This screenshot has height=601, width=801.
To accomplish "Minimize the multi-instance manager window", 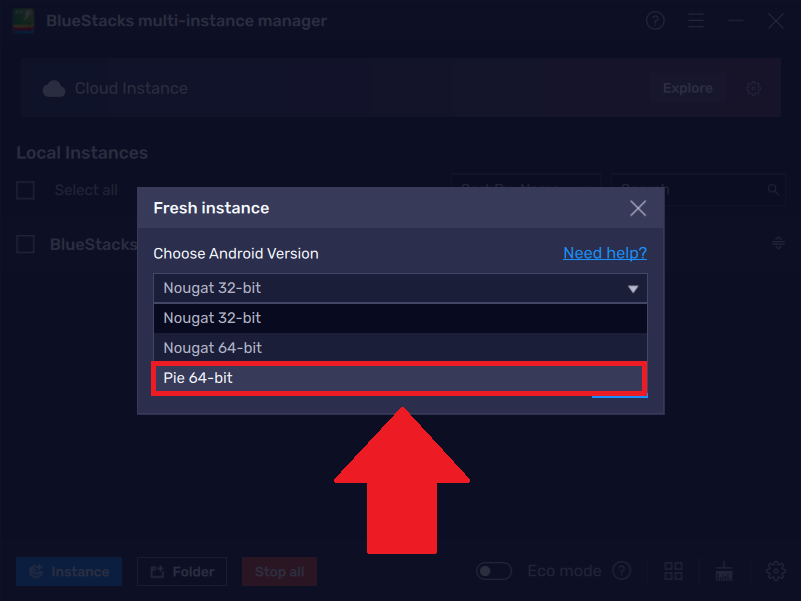I will coord(736,21).
